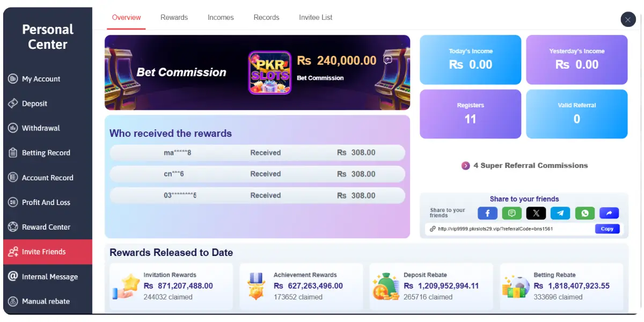Expand 4 Super Referral Commissions arrow
The image size is (644, 322).
[x=466, y=166]
